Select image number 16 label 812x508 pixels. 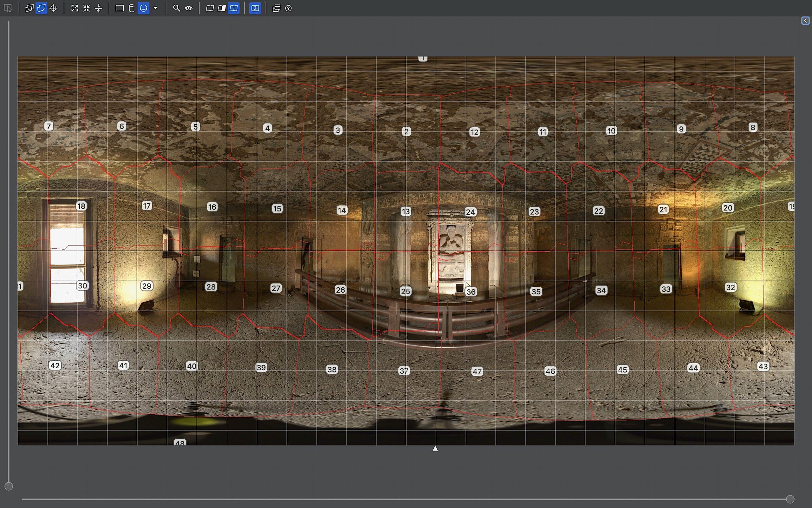pyautogui.click(x=212, y=207)
